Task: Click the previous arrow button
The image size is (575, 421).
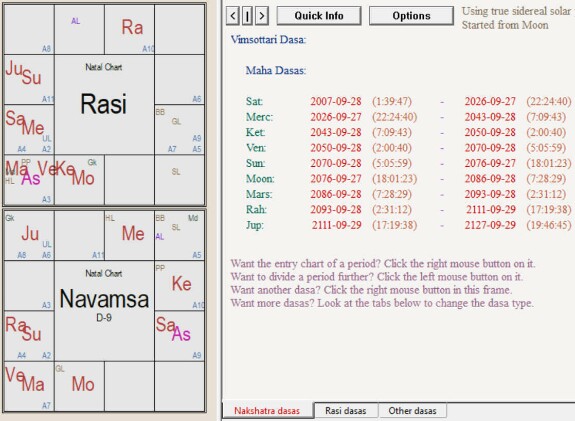Action: [232, 16]
